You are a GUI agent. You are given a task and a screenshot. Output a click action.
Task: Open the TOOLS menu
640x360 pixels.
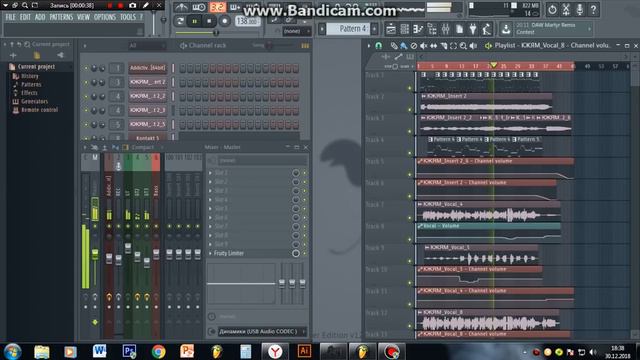tap(128, 17)
